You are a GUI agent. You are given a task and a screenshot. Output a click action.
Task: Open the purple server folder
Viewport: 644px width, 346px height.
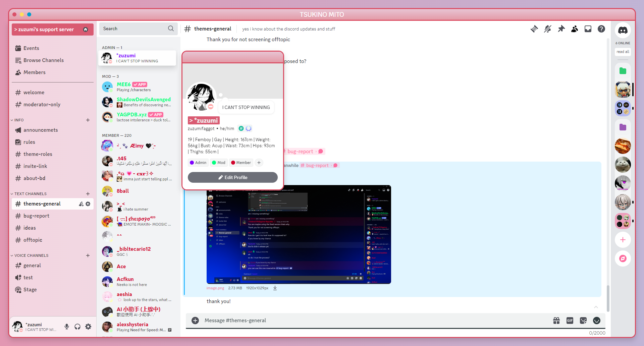click(x=623, y=127)
